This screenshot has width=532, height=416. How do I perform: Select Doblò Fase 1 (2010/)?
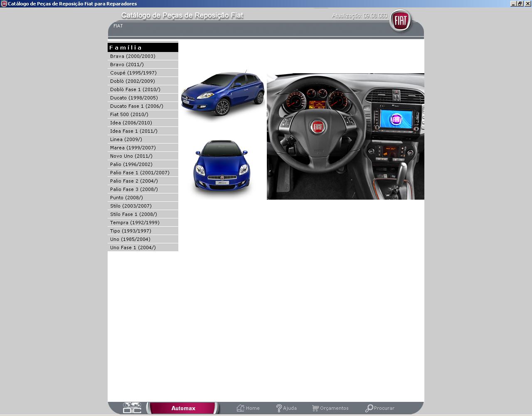pos(143,89)
